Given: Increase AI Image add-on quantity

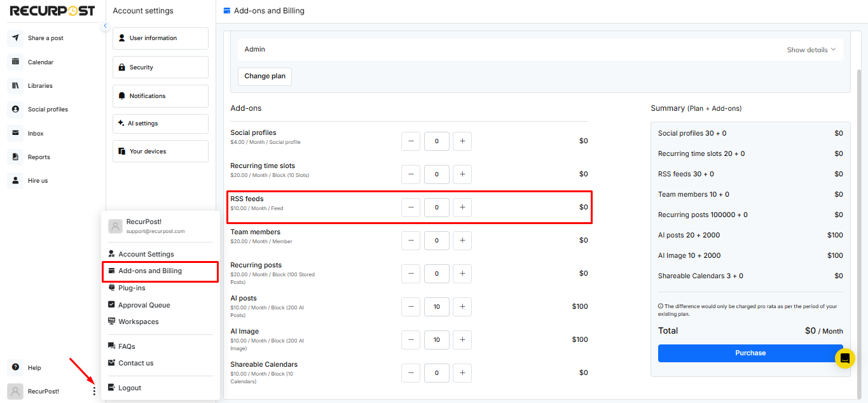Looking at the screenshot, I should point(462,340).
